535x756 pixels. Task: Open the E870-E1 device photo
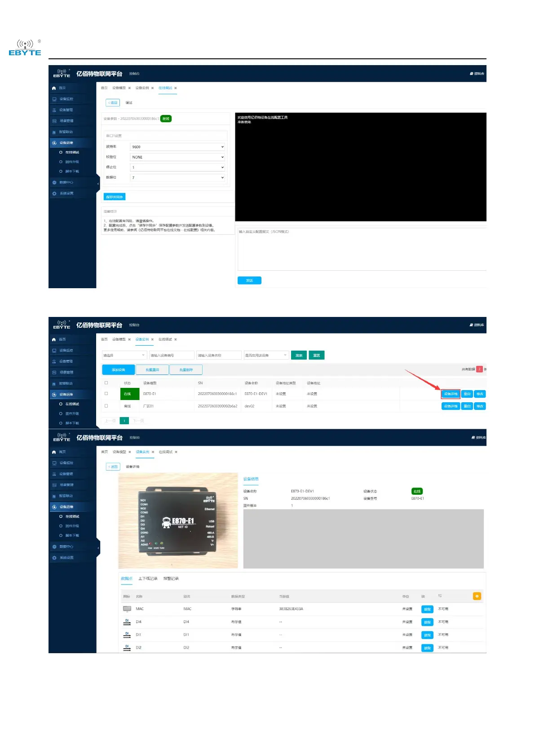178,521
